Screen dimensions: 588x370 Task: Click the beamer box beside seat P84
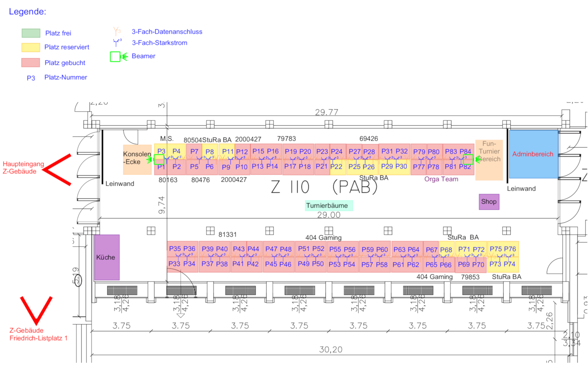468,159
